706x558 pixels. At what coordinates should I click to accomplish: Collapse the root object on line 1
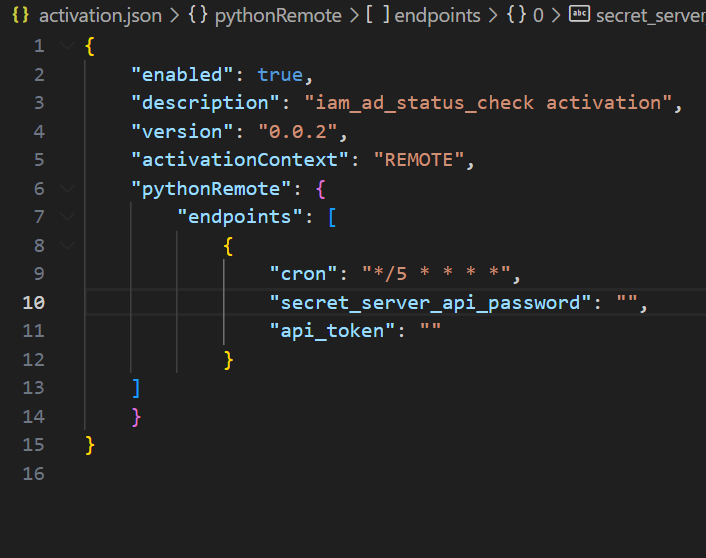[x=67, y=46]
